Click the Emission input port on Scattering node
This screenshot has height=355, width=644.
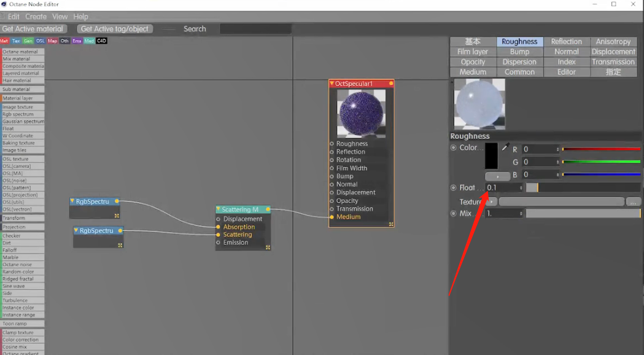(x=219, y=243)
